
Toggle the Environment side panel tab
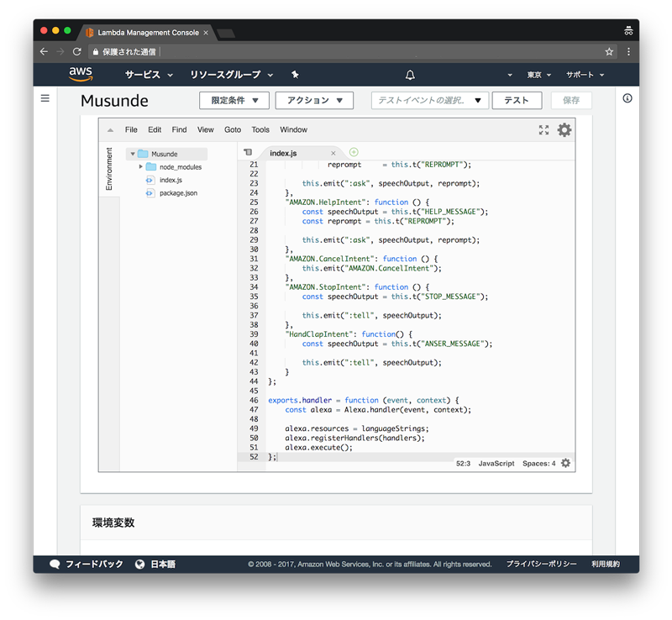click(x=109, y=169)
